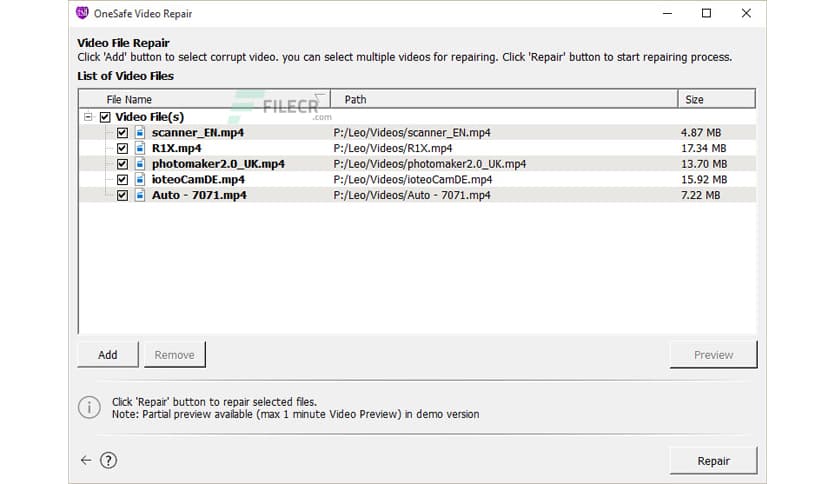Uncheck the photomaker2.0_UK.mp4 checkbox
The height and width of the screenshot is (484, 836).
(x=122, y=164)
